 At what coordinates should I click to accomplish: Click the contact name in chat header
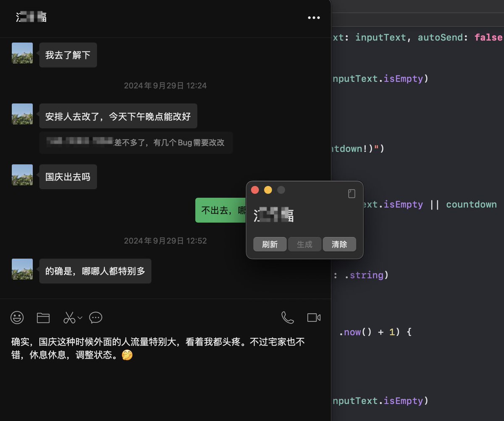click(x=31, y=17)
